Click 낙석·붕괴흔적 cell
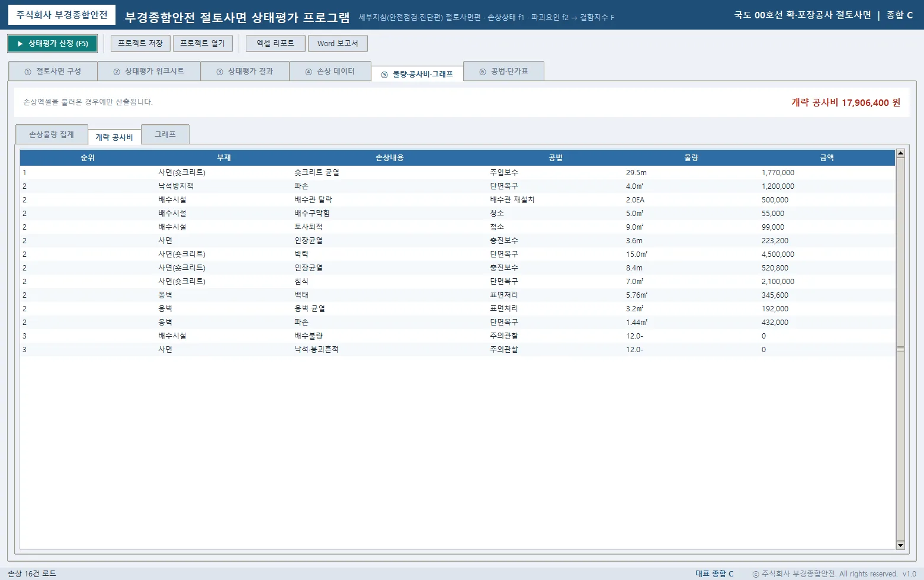The image size is (924, 580). click(x=317, y=349)
